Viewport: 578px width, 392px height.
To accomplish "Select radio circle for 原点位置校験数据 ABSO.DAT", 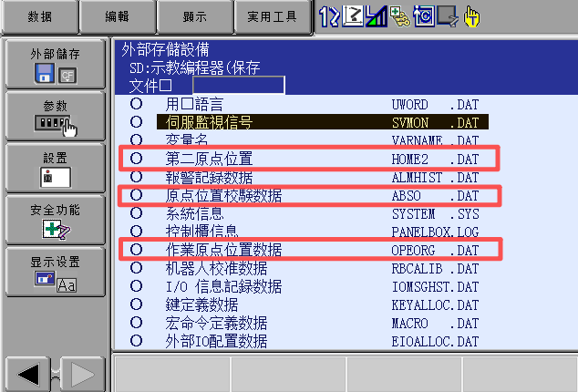I will 137,195.
